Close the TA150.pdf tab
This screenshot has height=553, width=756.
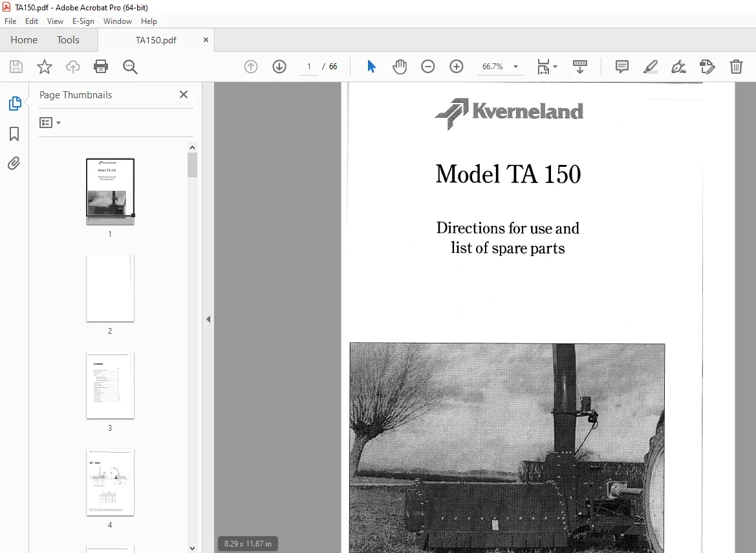pos(206,40)
